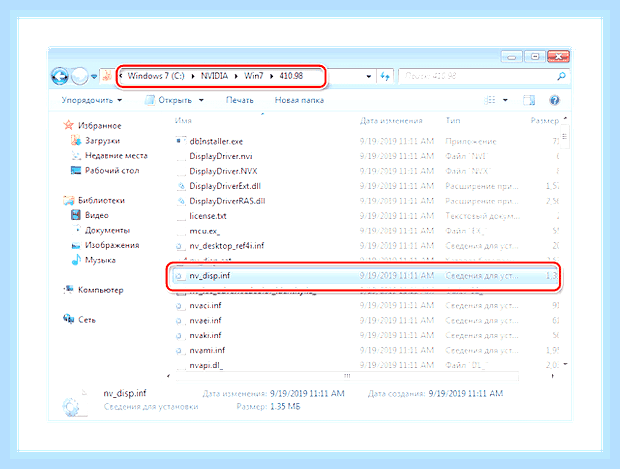
Task: Open the recent pages dropdown arrow
Action: click(94, 76)
